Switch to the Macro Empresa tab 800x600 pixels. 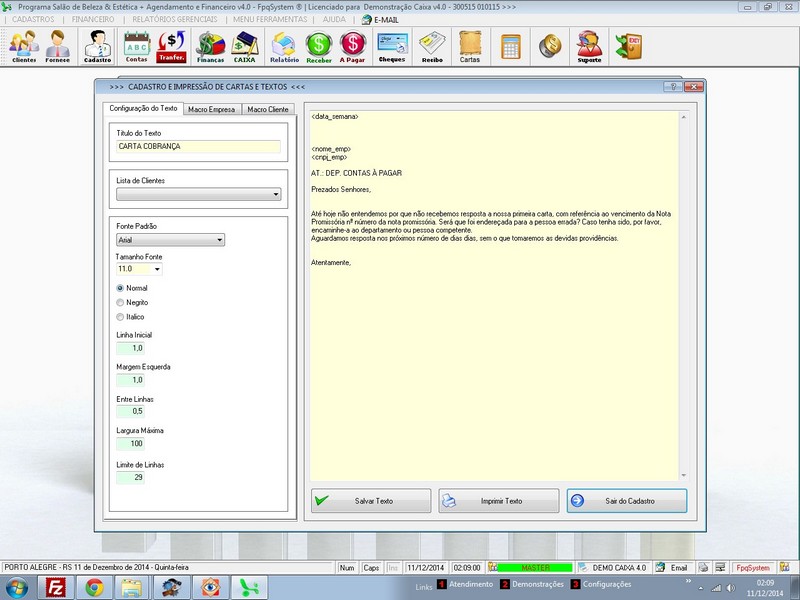click(211, 109)
